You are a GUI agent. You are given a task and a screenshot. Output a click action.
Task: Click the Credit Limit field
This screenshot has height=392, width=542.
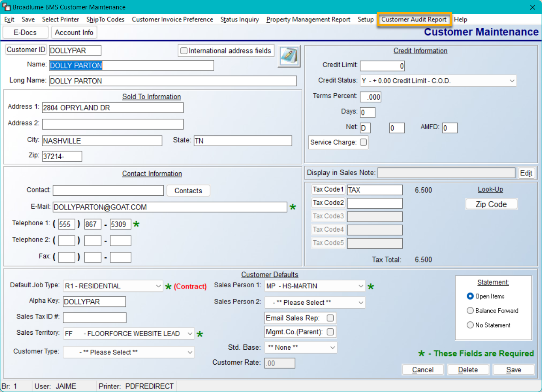(382, 66)
